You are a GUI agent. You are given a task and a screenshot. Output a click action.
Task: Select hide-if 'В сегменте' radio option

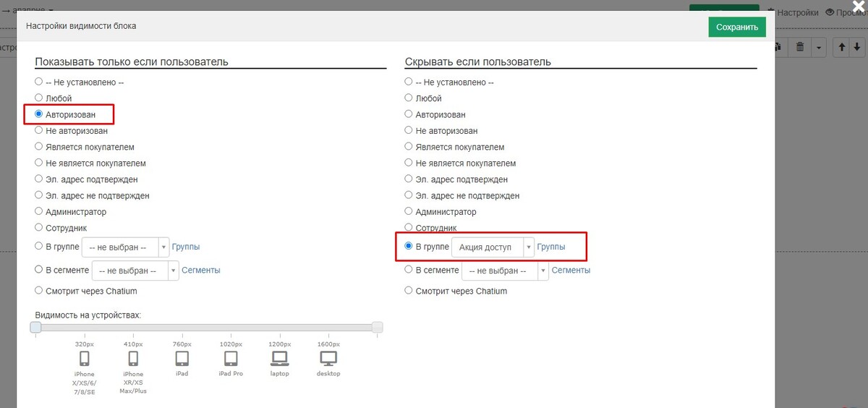click(x=409, y=269)
